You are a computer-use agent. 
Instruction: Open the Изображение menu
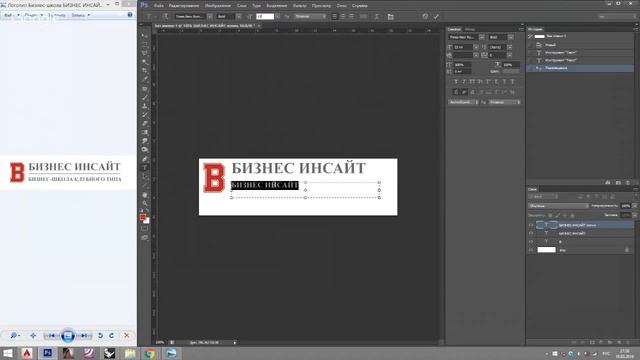[x=218, y=6]
